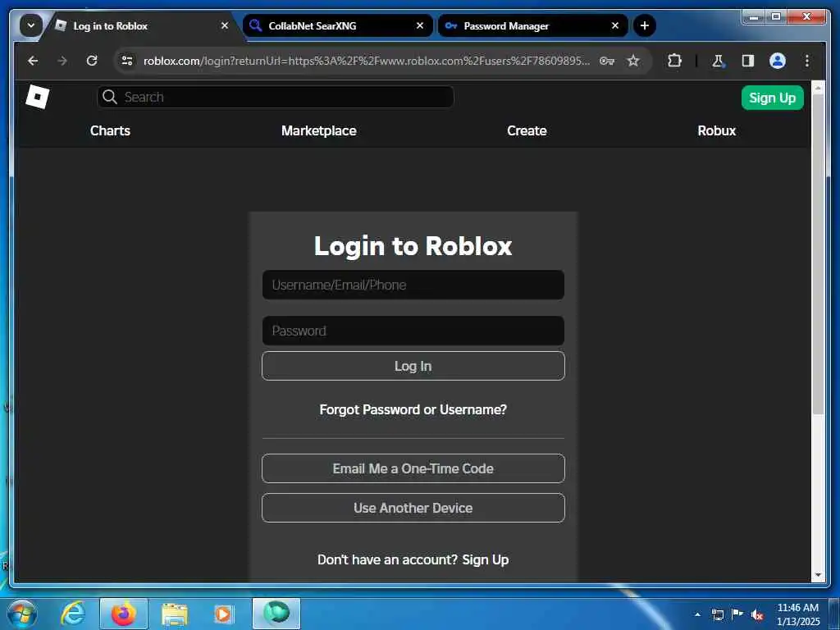Click the browser forward arrow
This screenshot has height=630, width=840.
[62, 61]
